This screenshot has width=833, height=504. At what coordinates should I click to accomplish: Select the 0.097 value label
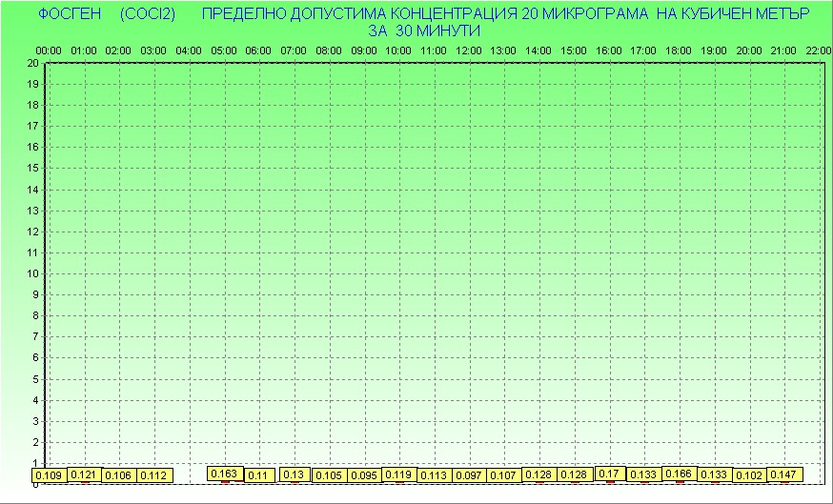[x=468, y=475]
